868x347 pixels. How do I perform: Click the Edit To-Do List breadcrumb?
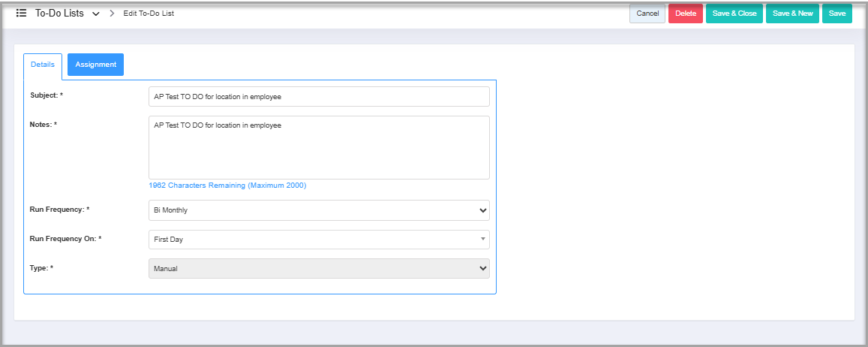(149, 14)
